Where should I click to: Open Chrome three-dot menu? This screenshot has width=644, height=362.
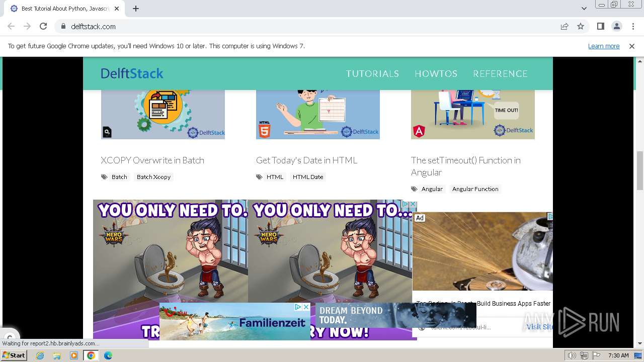[x=633, y=26]
